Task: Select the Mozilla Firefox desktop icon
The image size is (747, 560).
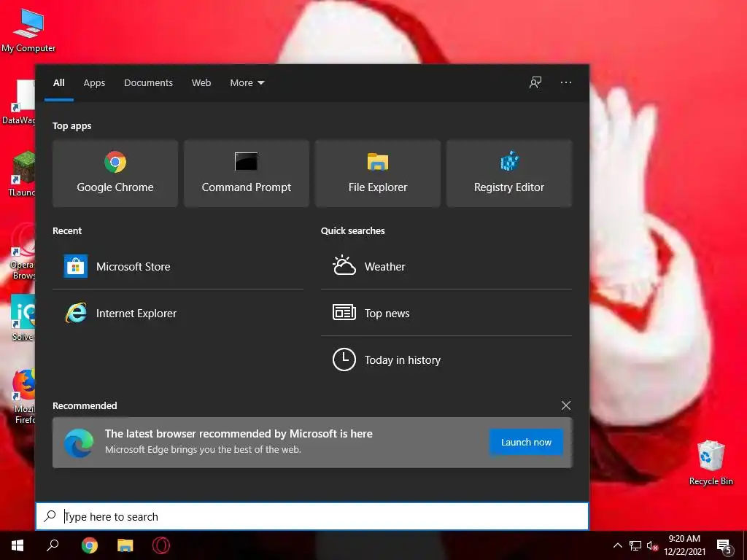Action: tap(23, 397)
